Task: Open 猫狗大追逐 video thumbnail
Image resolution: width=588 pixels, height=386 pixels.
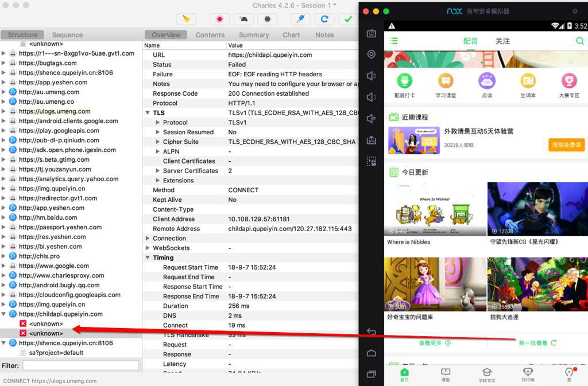Action: 537,284
